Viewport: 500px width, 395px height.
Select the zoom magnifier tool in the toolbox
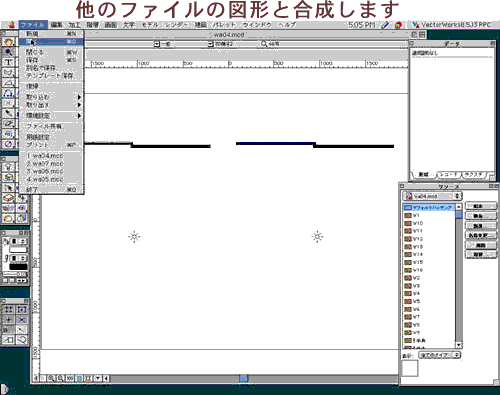coord(8,52)
